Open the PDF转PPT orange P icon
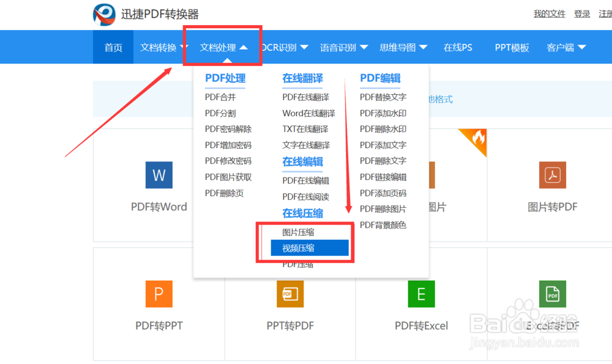Viewport: 612px width, 364px height. point(159,294)
